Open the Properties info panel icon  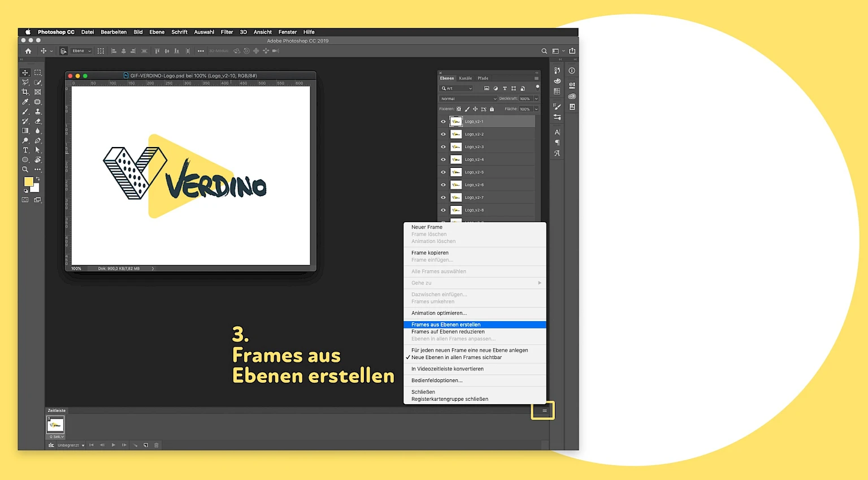572,71
